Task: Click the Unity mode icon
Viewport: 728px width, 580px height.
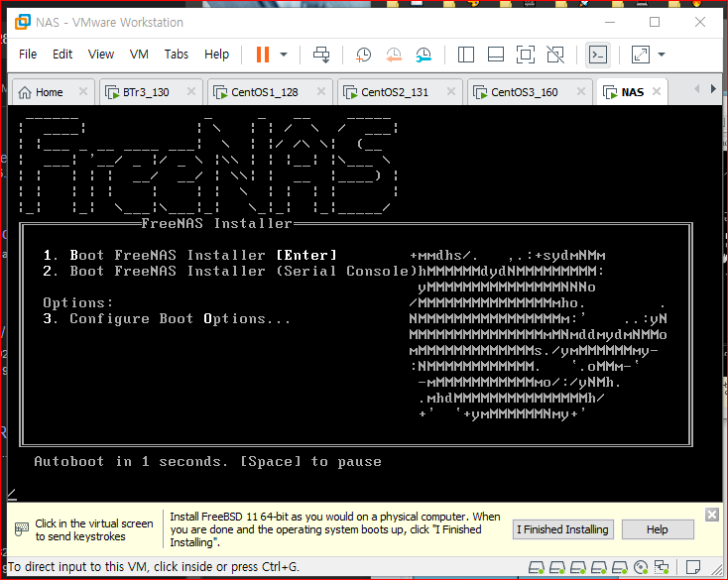Action: pyautogui.click(x=555, y=55)
